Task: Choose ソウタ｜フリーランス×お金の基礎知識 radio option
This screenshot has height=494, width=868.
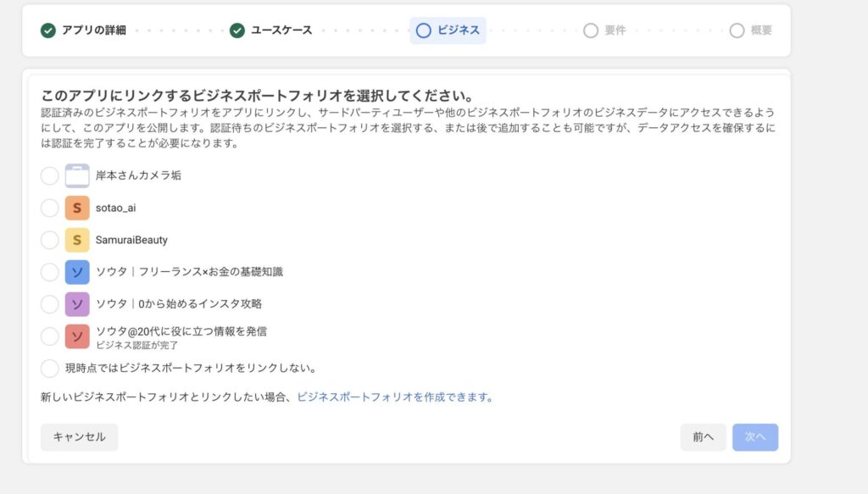Action: (x=50, y=272)
